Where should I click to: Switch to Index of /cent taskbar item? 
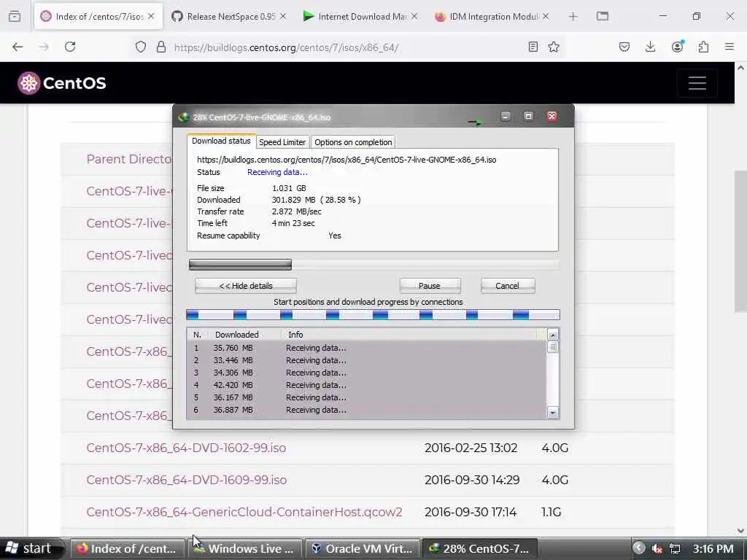point(128,548)
